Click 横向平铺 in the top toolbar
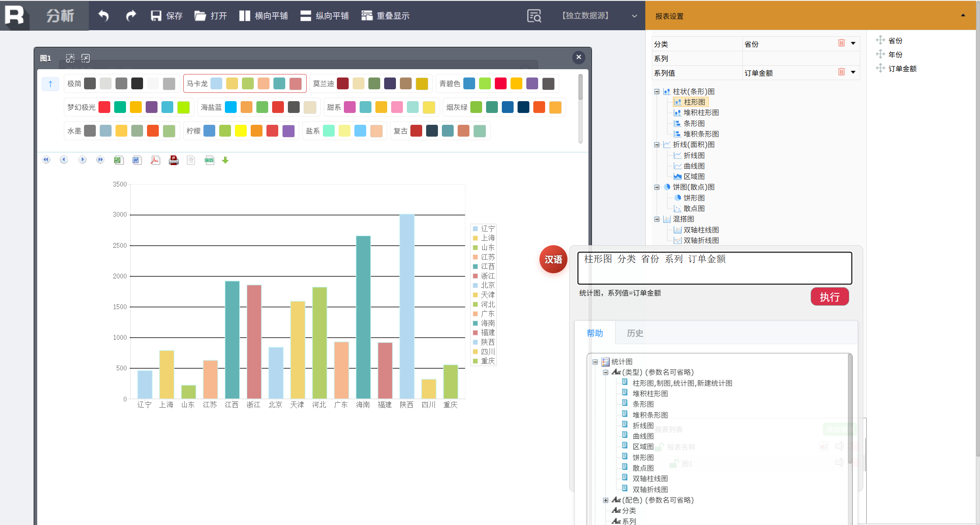Viewport: 980px width, 525px height. click(264, 16)
